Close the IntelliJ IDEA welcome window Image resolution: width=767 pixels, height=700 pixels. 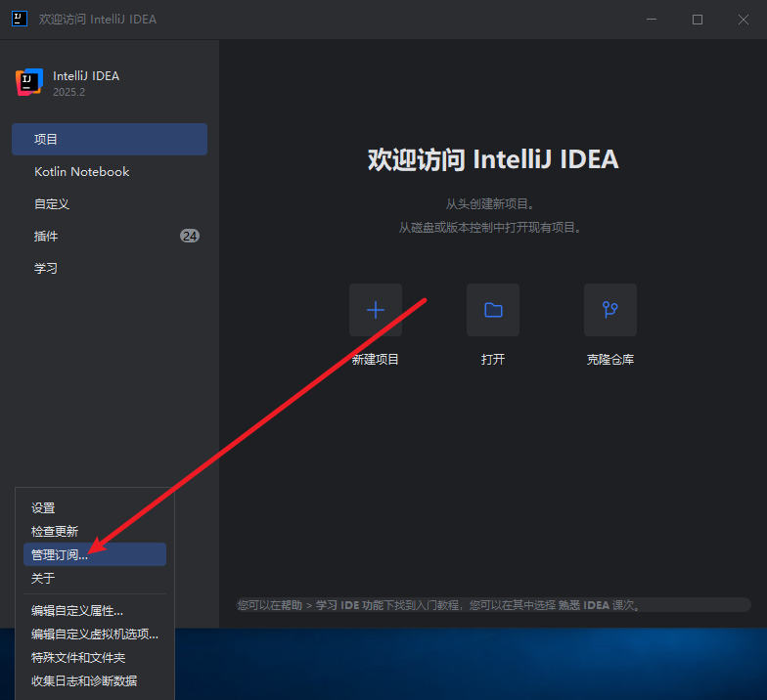pyautogui.click(x=744, y=20)
